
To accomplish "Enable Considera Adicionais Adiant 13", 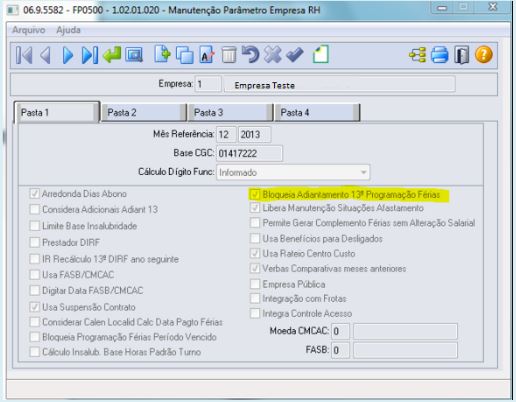I will click(35, 210).
